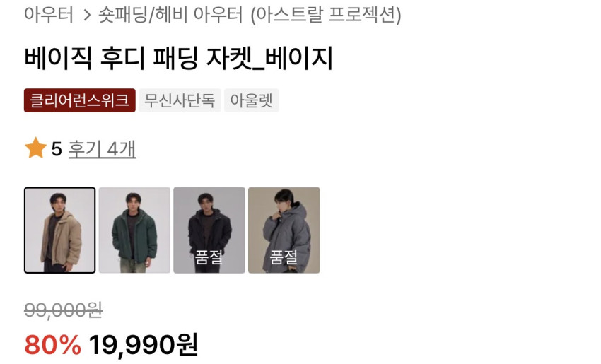This screenshot has width=601, height=364.
Task: Click the product title 베이직 후디 패딩 자켓_베이지
Action: click(x=179, y=58)
